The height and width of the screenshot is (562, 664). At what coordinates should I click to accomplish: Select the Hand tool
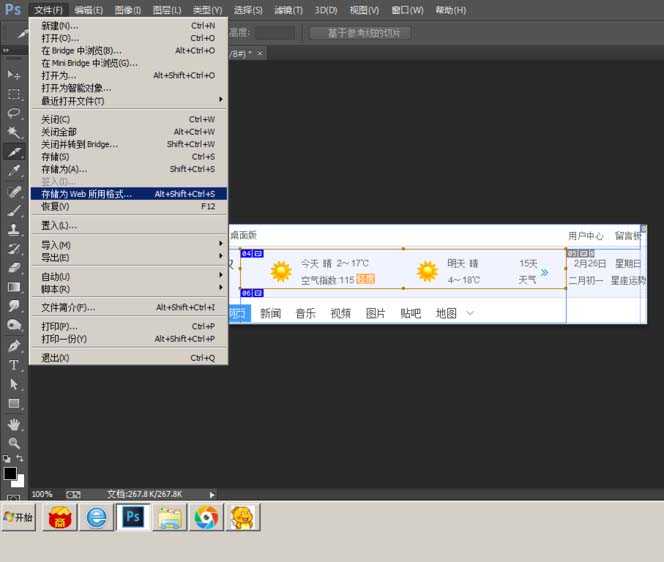pyautogui.click(x=14, y=424)
